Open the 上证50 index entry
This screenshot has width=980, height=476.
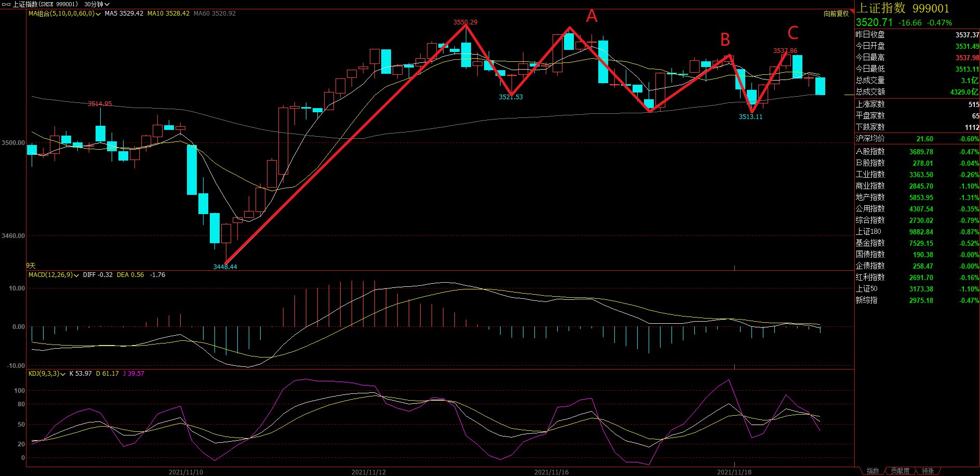click(x=867, y=289)
